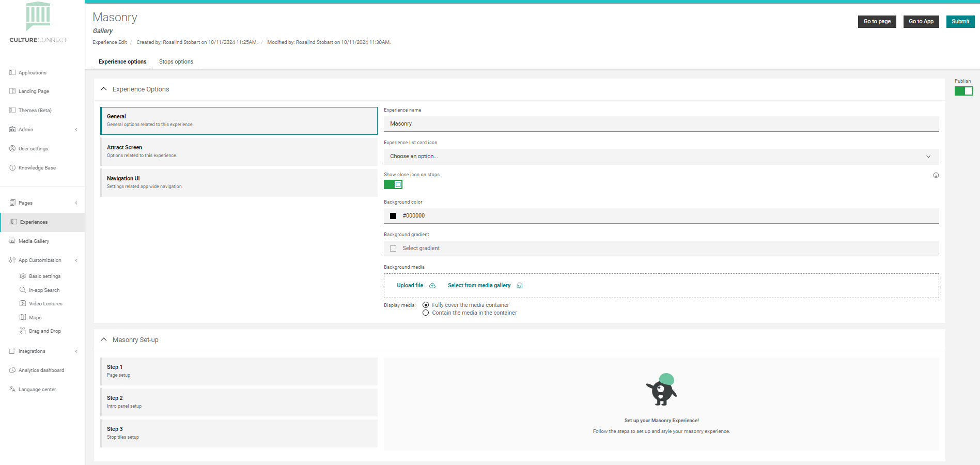Image resolution: width=980 pixels, height=465 pixels.
Task: Click the Upload file link
Action: [410, 286]
